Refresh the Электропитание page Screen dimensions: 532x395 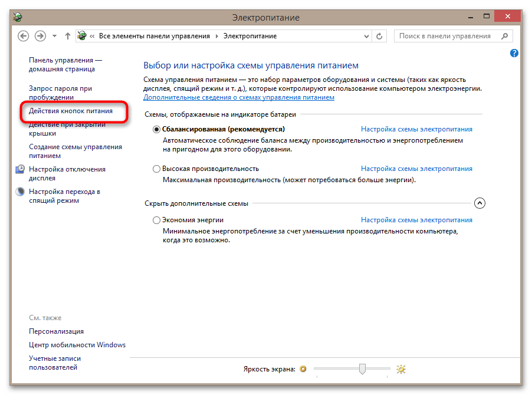(x=379, y=37)
